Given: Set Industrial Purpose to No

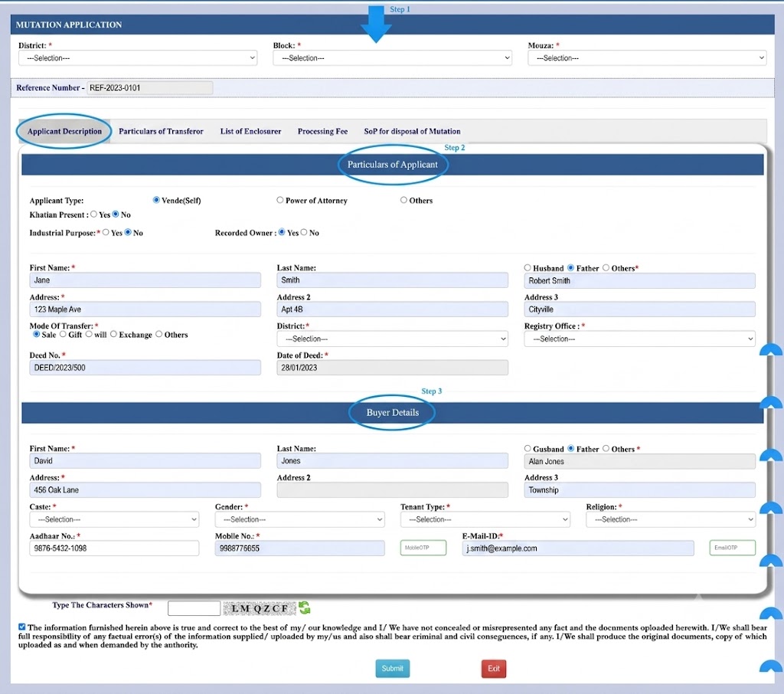Looking at the screenshot, I should [128, 232].
